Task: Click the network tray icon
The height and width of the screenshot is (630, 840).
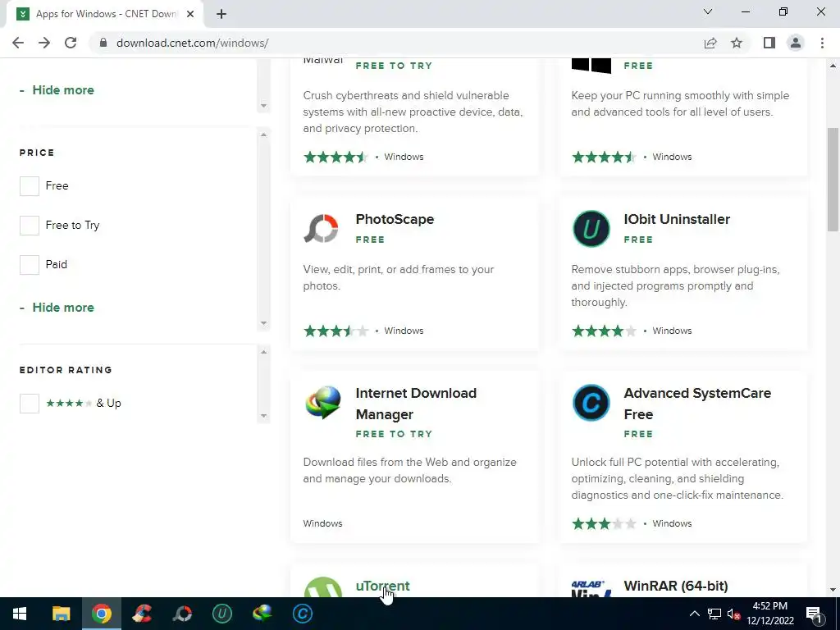Action: (714, 614)
